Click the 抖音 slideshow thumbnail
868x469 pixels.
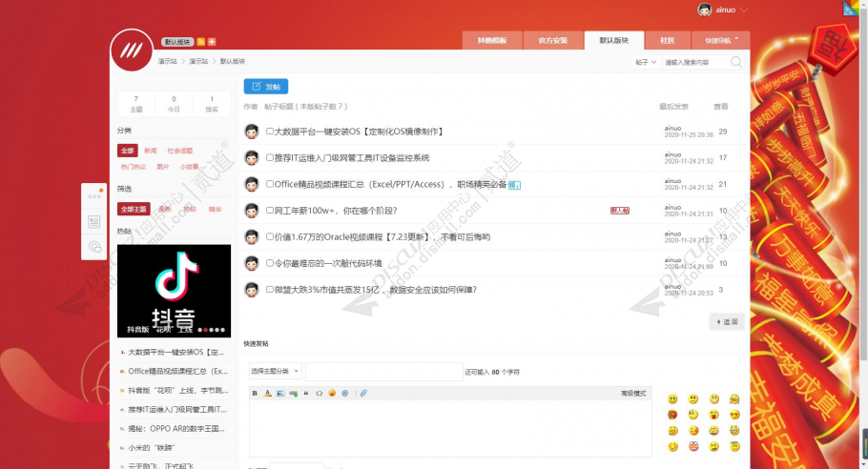tap(174, 291)
